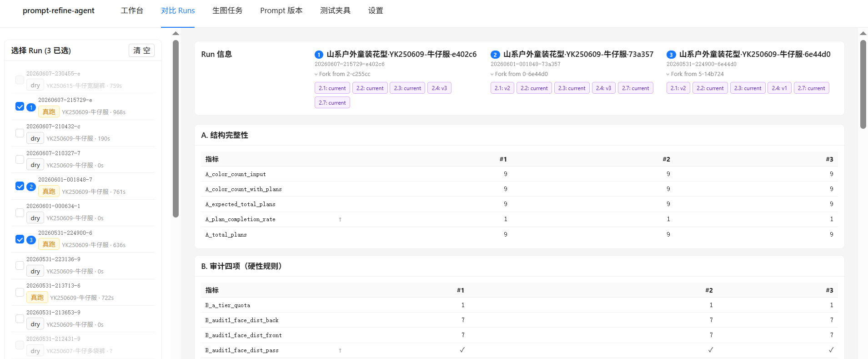
Task: Open the 生图任务 tab
Action: (227, 10)
